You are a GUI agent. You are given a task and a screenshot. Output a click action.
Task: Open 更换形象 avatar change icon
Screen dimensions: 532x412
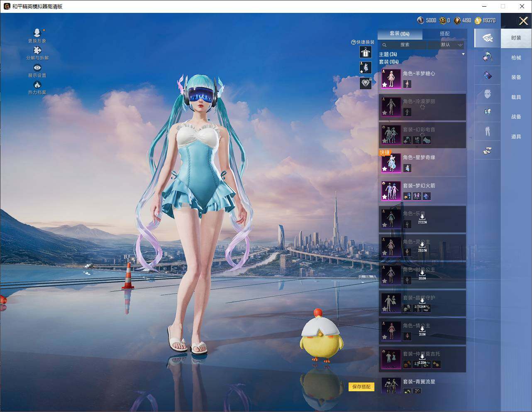pos(37,33)
